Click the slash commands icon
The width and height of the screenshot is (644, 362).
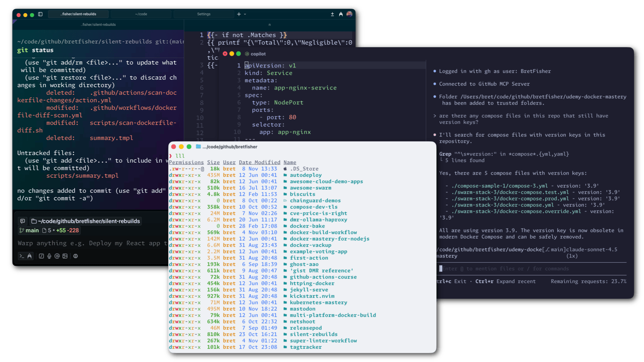point(41,256)
